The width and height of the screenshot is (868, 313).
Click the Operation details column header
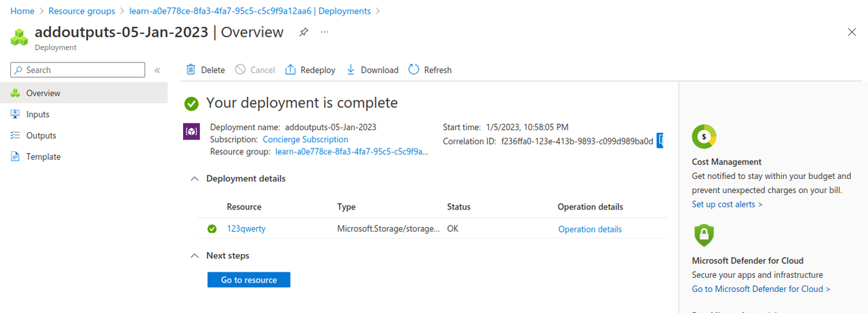click(591, 207)
